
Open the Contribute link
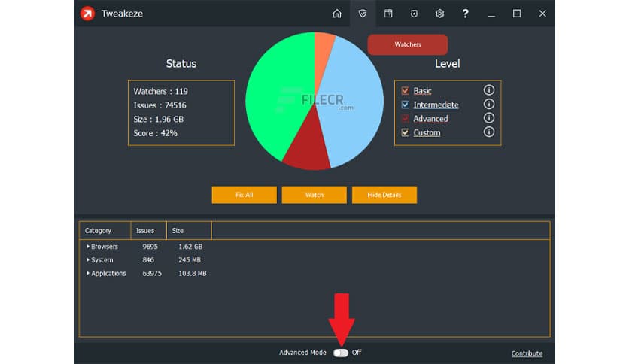[527, 353]
